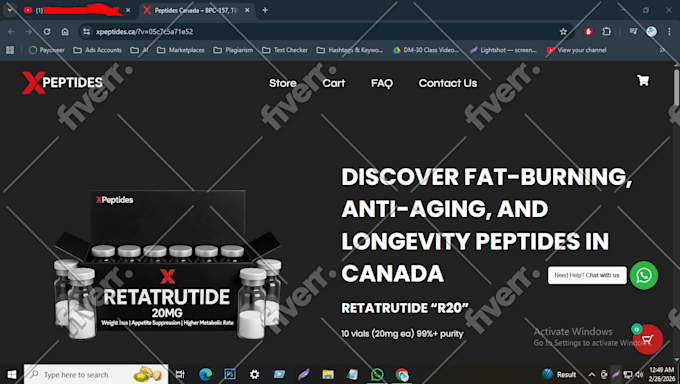Expand the Ads Accounts bookmark folder
The width and height of the screenshot is (680, 384).
click(x=98, y=50)
